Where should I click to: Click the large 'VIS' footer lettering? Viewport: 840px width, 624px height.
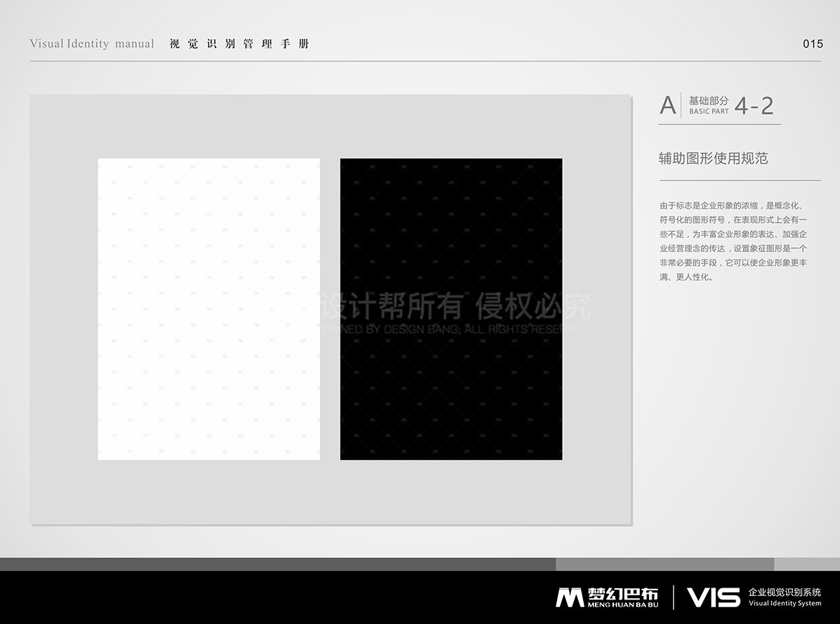(x=713, y=597)
